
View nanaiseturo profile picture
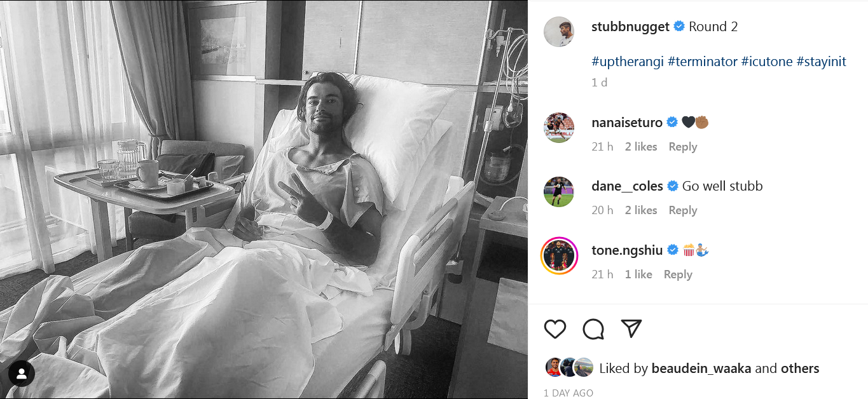pos(559,128)
